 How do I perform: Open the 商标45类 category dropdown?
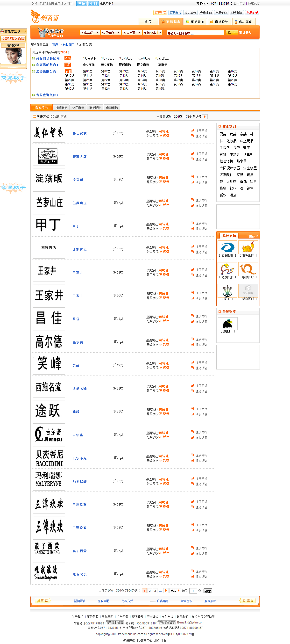pos(152,33)
